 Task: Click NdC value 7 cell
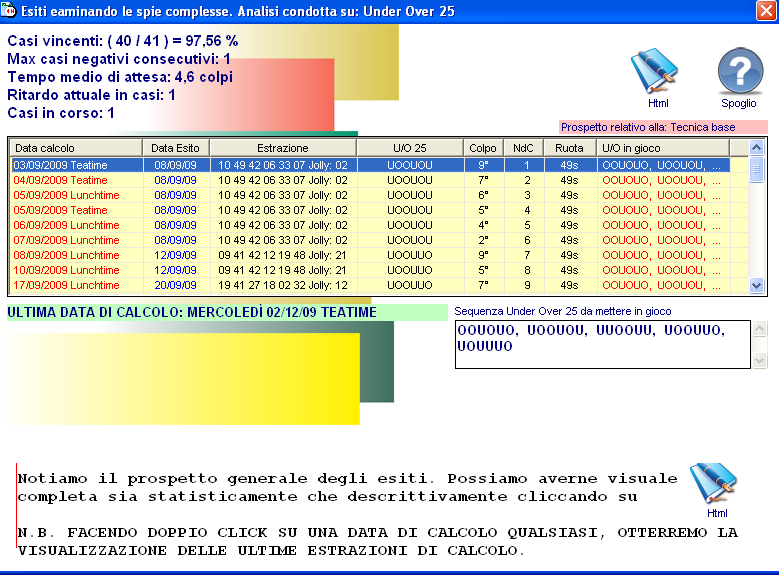click(527, 255)
